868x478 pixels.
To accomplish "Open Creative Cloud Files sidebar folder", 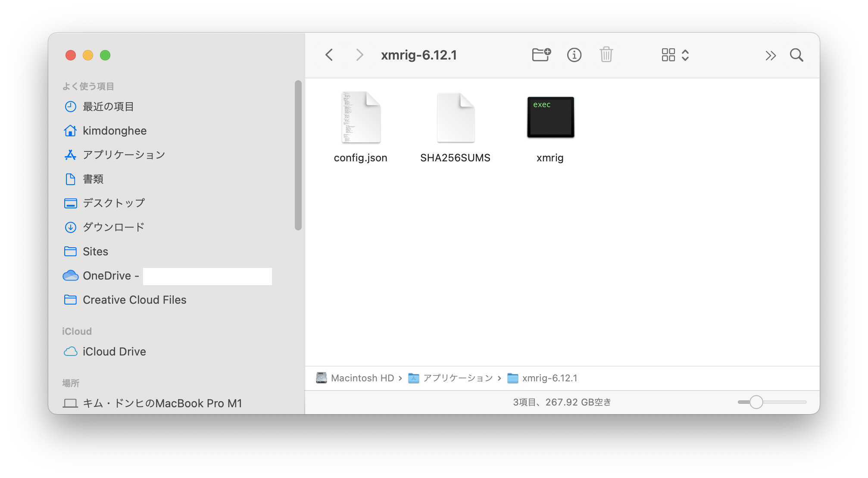I will click(x=134, y=300).
